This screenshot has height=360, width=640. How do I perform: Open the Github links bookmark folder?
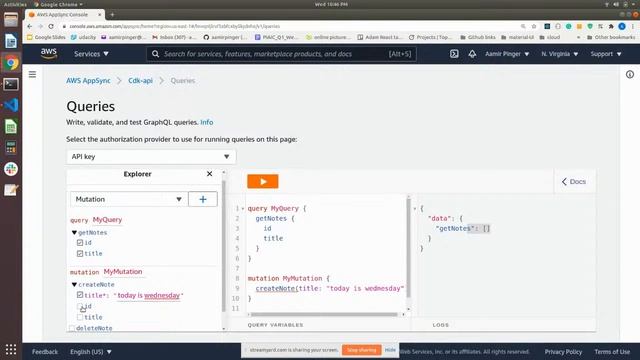478,37
